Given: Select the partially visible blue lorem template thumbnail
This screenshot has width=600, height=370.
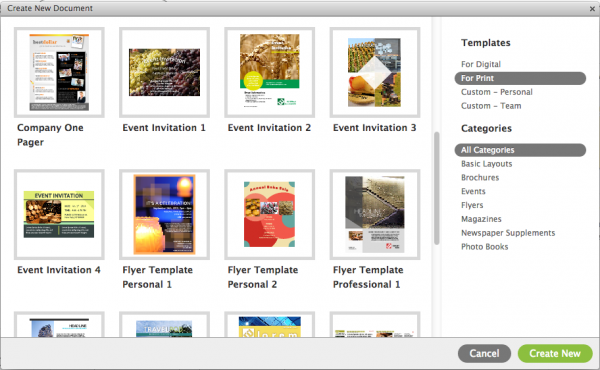Looking at the screenshot, I should (270, 325).
